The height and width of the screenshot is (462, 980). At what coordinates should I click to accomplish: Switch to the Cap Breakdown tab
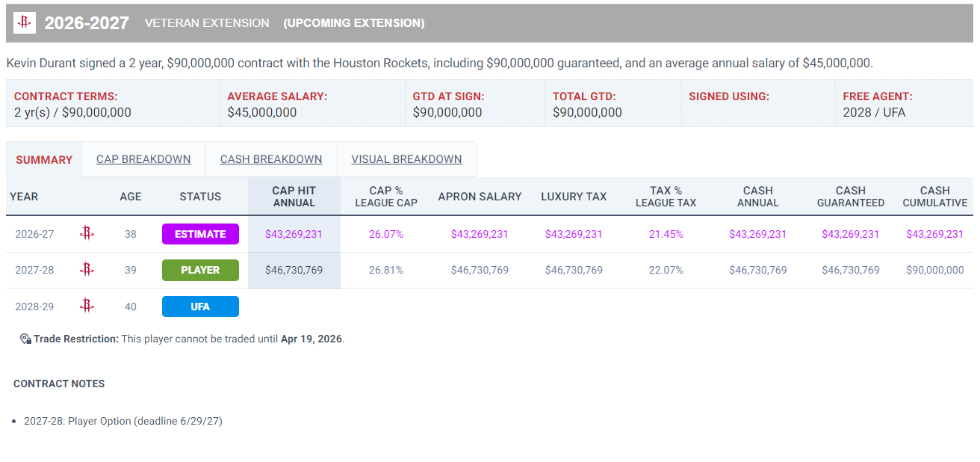pyautogui.click(x=143, y=159)
